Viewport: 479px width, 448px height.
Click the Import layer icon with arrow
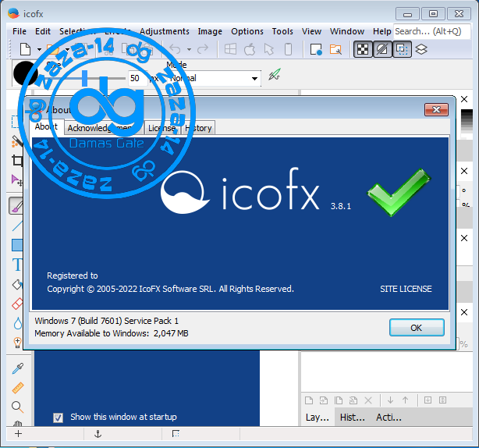[x=324, y=400]
